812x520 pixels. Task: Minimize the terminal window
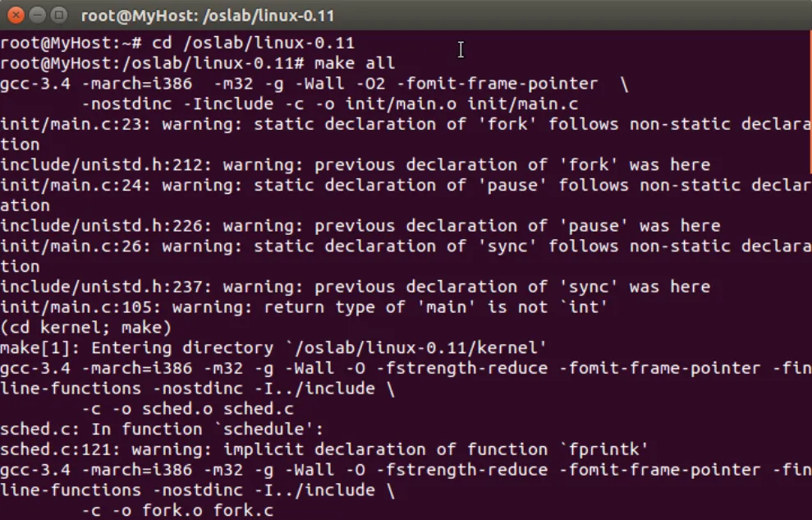tap(37, 16)
